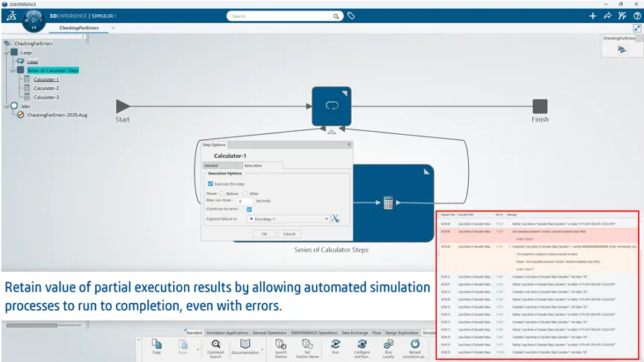Click Cancel in Step Options dialog
Image resolution: width=644 pixels, height=362 pixels.
tap(289, 234)
